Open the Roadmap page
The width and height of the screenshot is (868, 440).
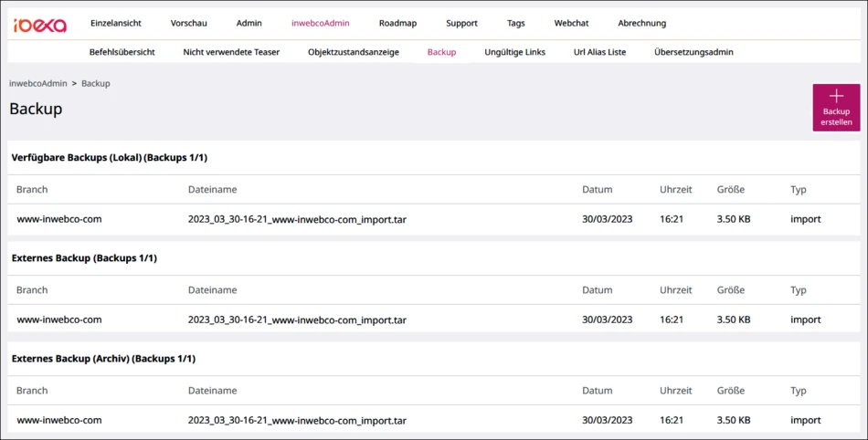pyautogui.click(x=397, y=23)
